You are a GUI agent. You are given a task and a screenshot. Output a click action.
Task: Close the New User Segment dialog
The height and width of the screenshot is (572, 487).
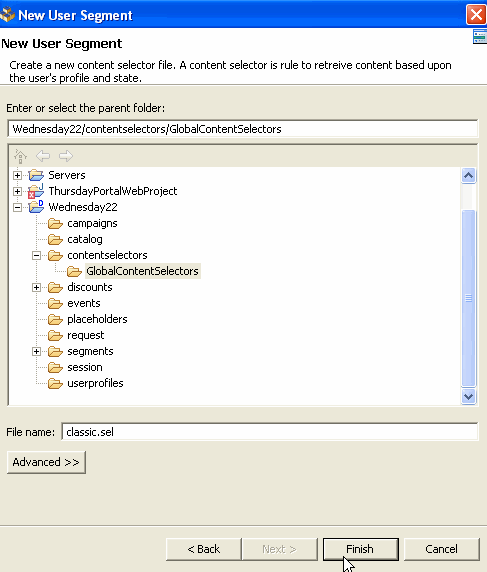point(476,15)
